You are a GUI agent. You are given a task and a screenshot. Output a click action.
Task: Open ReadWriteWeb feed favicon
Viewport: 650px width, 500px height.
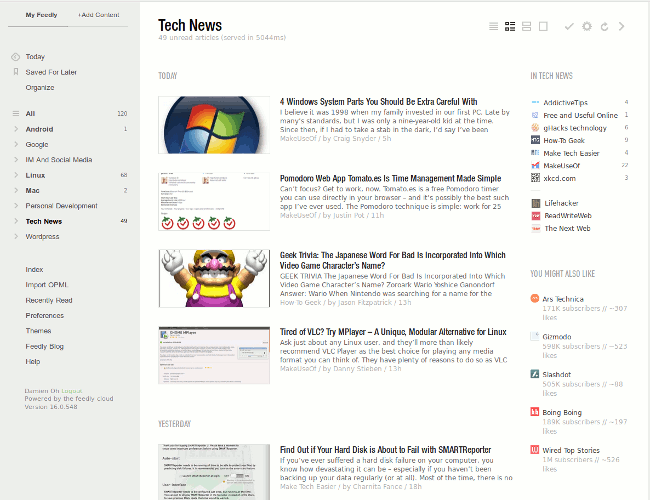coord(536,216)
